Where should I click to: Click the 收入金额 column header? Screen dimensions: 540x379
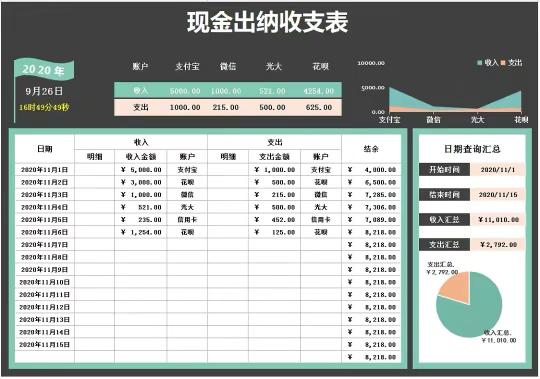click(x=141, y=157)
